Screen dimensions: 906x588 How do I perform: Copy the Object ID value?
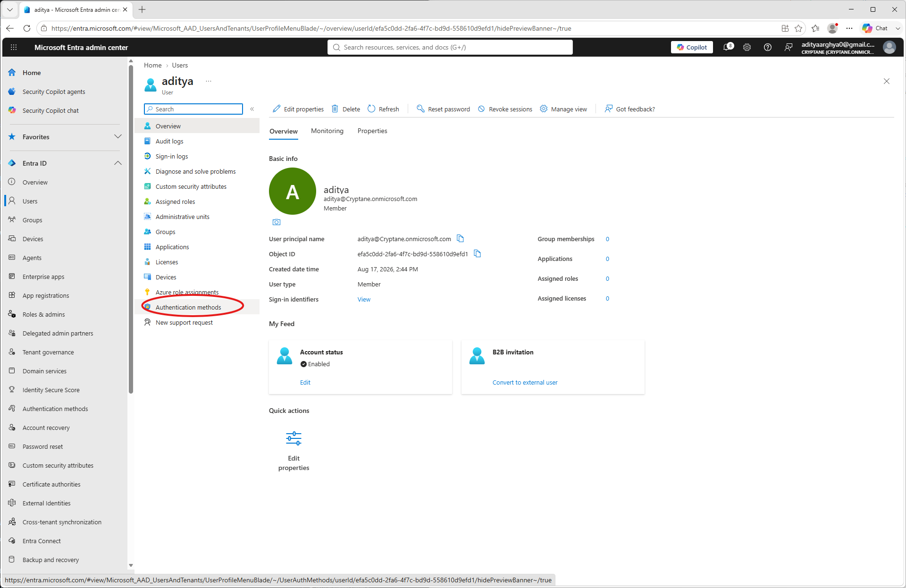(478, 254)
